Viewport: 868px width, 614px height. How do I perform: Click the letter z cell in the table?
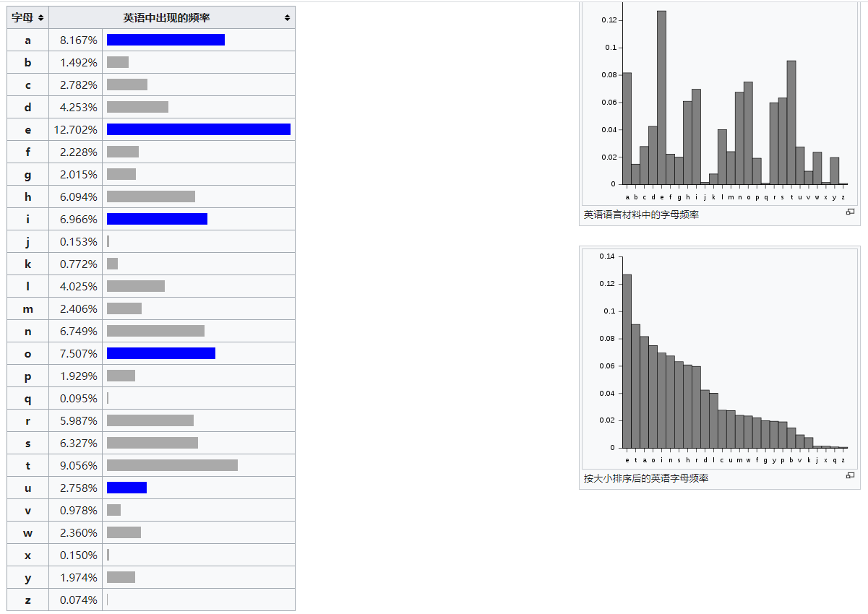coord(27,600)
